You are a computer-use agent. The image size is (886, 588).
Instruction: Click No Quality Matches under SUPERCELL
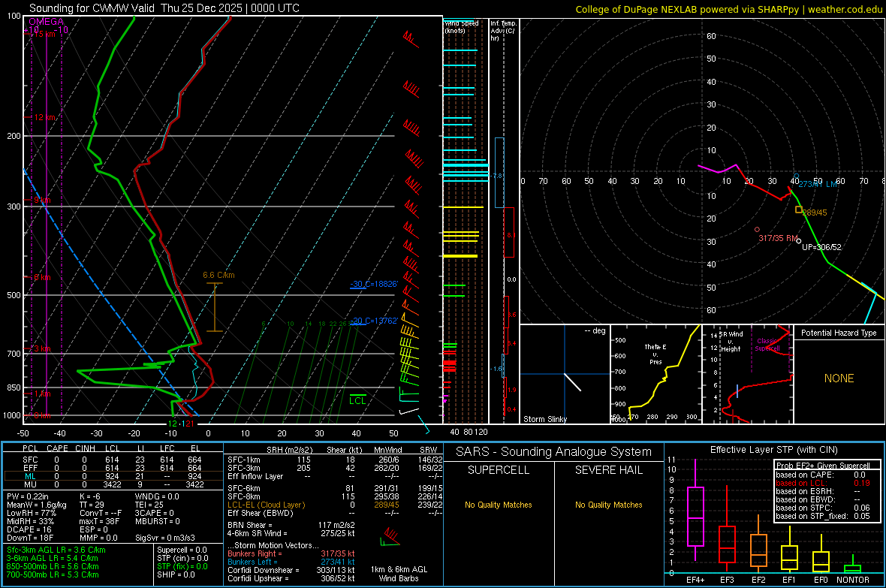point(499,505)
